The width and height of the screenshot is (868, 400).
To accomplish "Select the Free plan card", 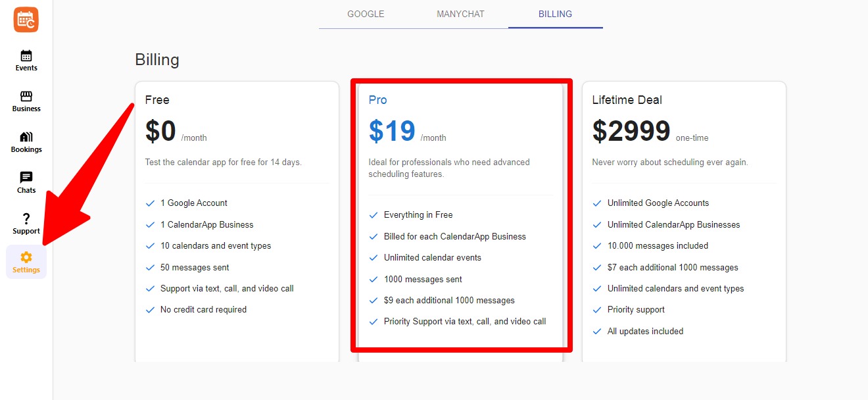I will click(x=237, y=220).
